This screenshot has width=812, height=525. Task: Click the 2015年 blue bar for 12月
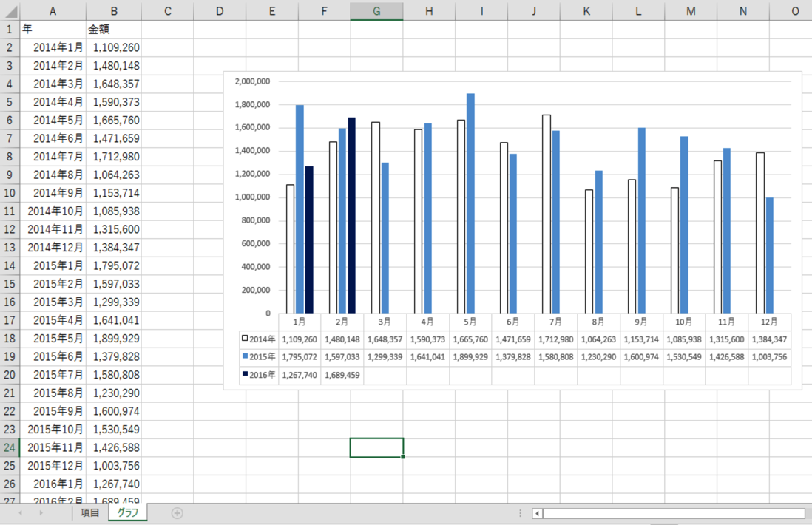pos(770,255)
